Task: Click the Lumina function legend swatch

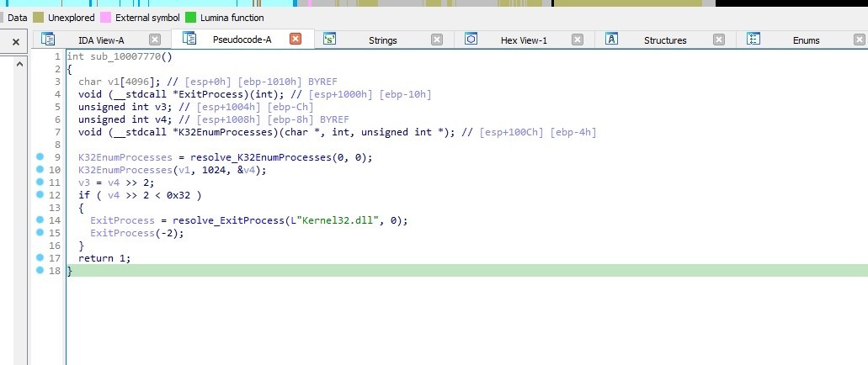Action: tap(190, 18)
